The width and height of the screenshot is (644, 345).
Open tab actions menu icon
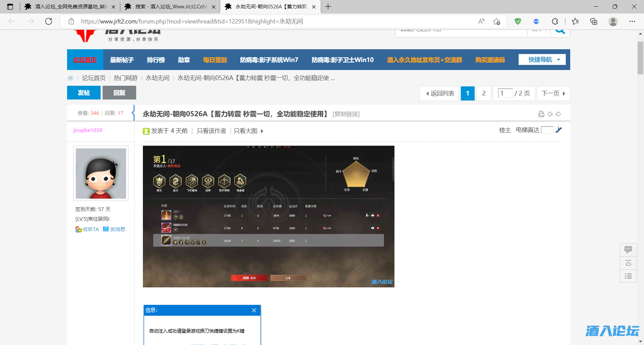pos(10,7)
